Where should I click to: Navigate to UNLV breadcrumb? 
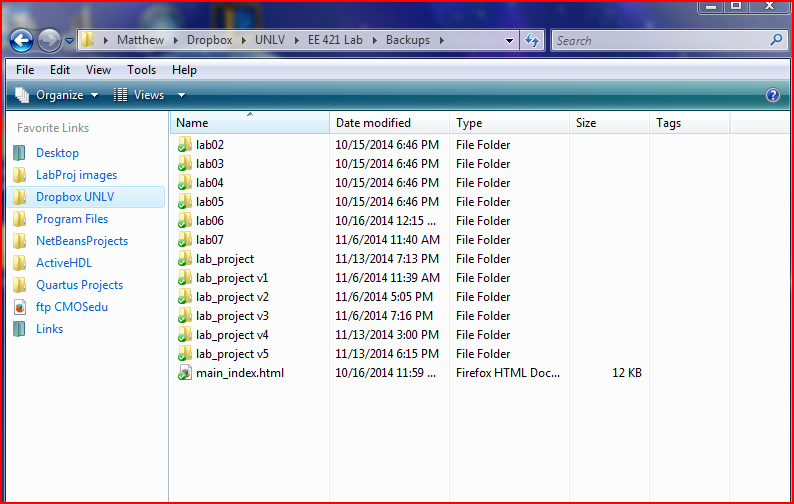point(270,40)
